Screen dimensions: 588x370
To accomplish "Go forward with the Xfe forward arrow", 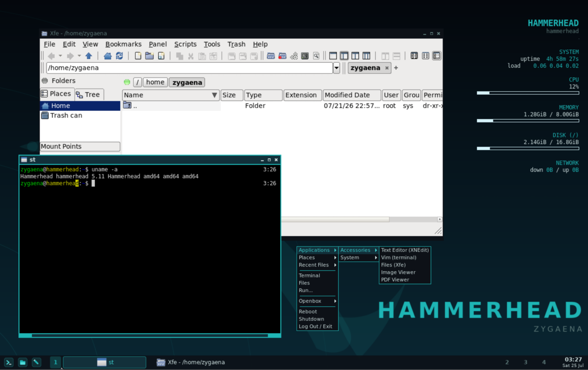I will [x=70, y=56].
